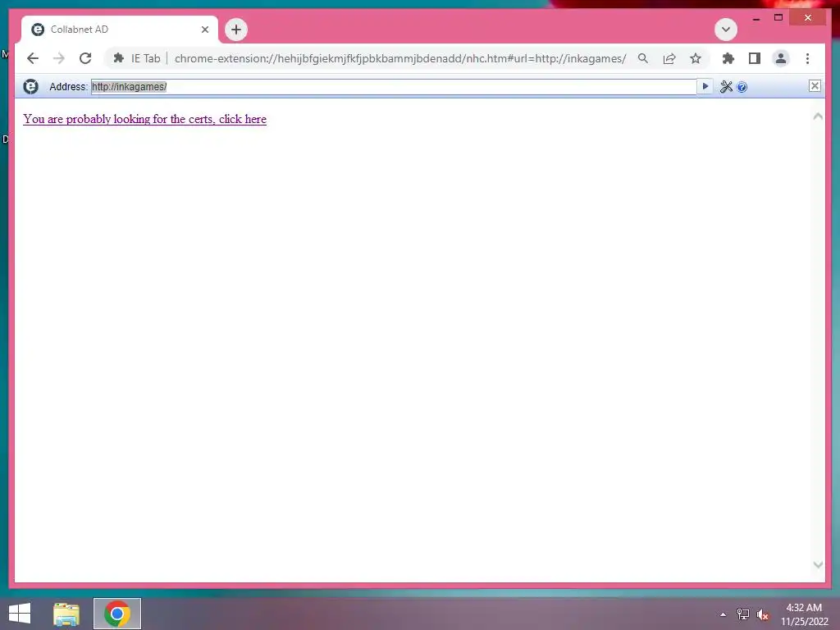Open the Windows Start menu
Screen dimensions: 840x630
click(20, 614)
